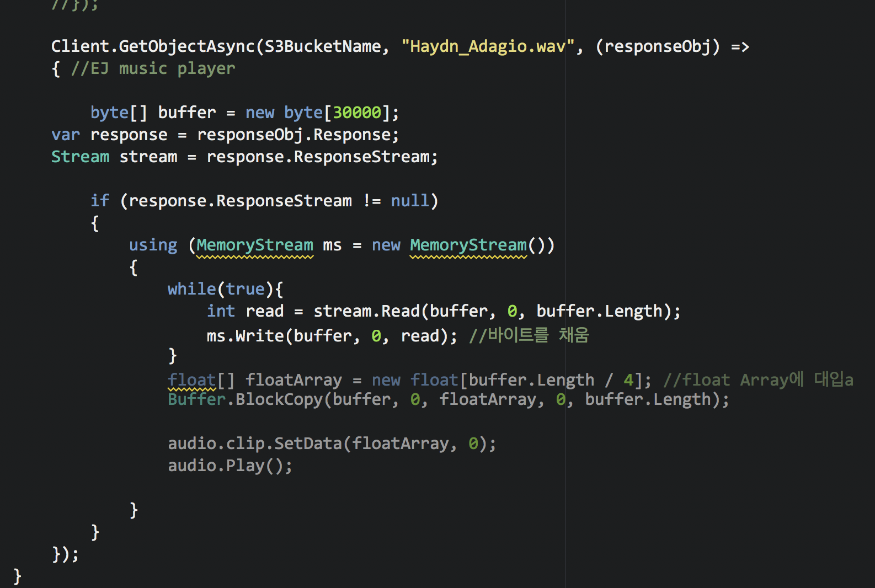Click the closing }); of the callback

click(x=66, y=554)
